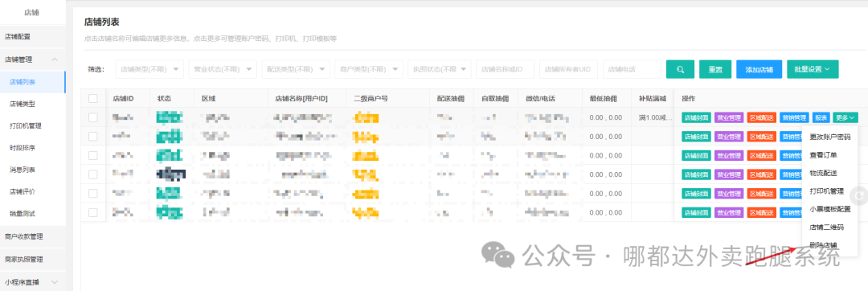
Task: Focus the 店铺电话 input field
Action: pos(633,70)
